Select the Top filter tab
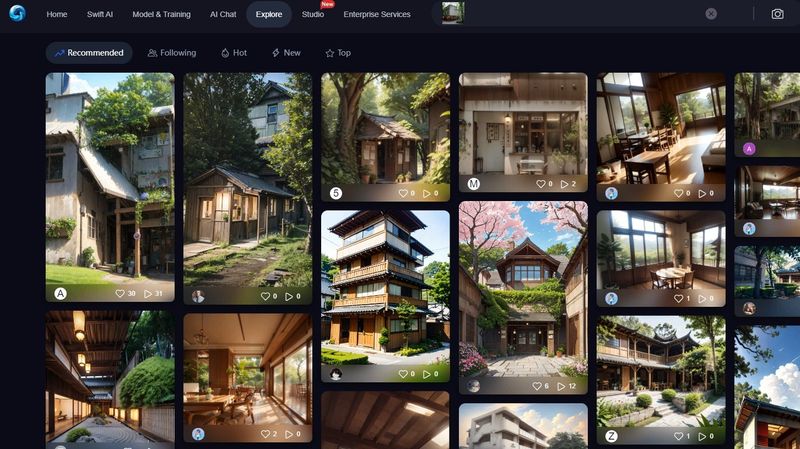800x449 pixels. coord(338,53)
